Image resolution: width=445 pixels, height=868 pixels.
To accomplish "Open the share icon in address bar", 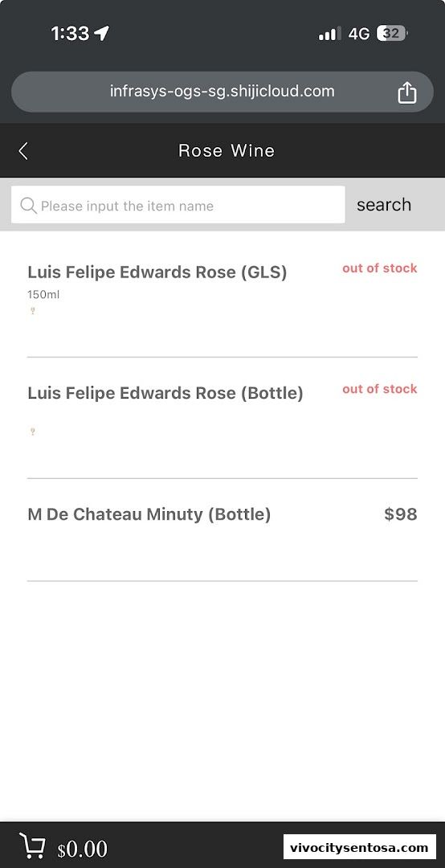I will pos(406,92).
